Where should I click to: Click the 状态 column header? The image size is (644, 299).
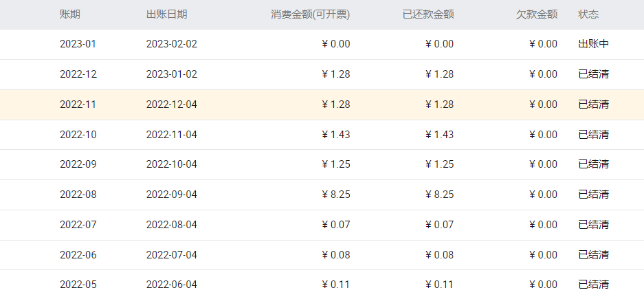[x=588, y=14]
